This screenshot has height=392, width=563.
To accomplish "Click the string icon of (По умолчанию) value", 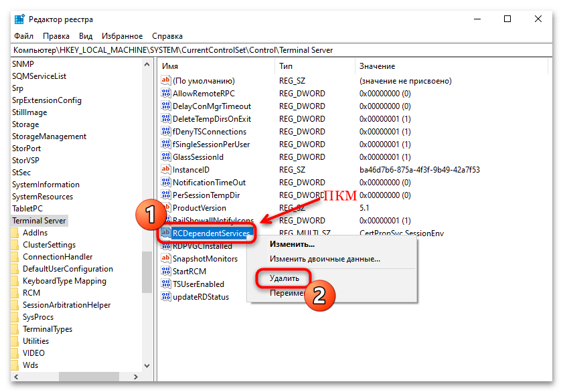I will 165,80.
